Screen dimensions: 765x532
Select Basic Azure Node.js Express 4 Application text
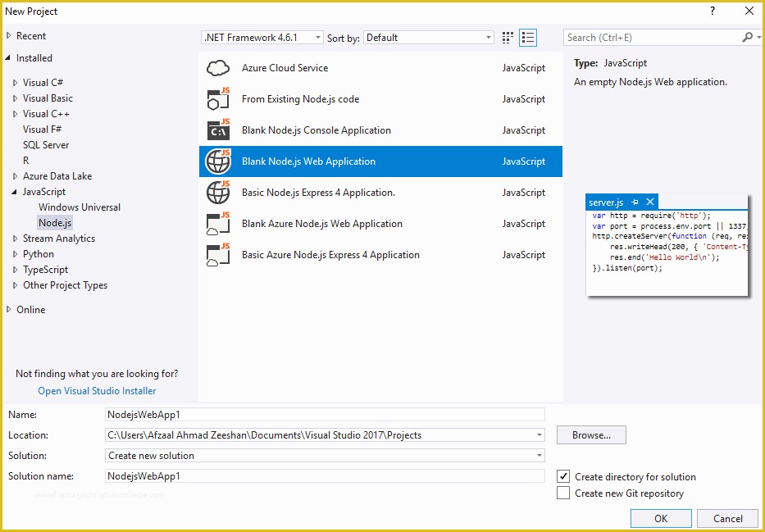(x=330, y=255)
